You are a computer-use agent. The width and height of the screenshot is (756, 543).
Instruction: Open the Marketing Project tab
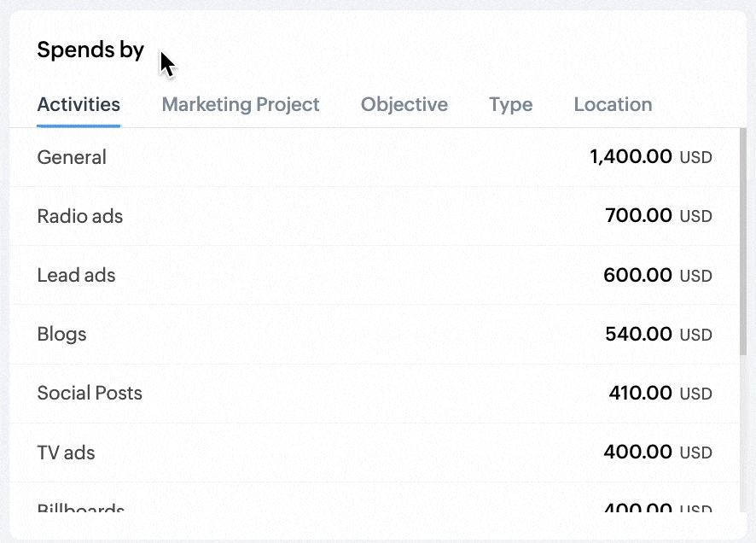pos(241,105)
